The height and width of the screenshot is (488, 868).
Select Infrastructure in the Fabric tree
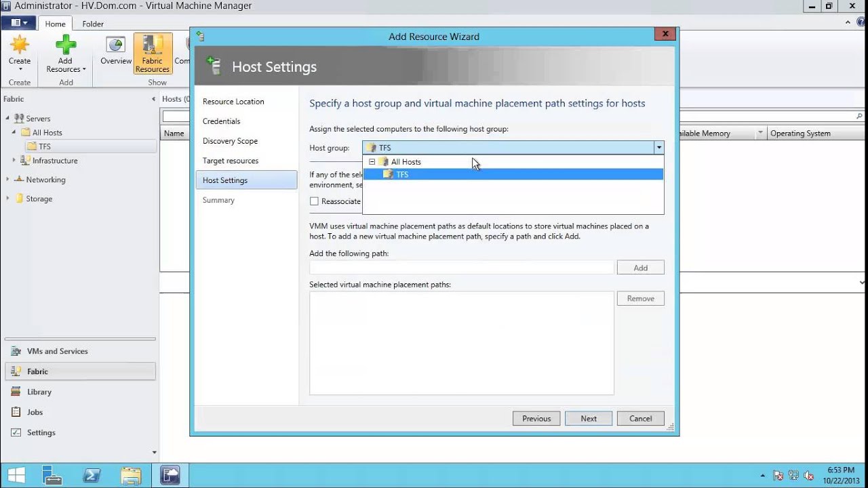pyautogui.click(x=55, y=161)
